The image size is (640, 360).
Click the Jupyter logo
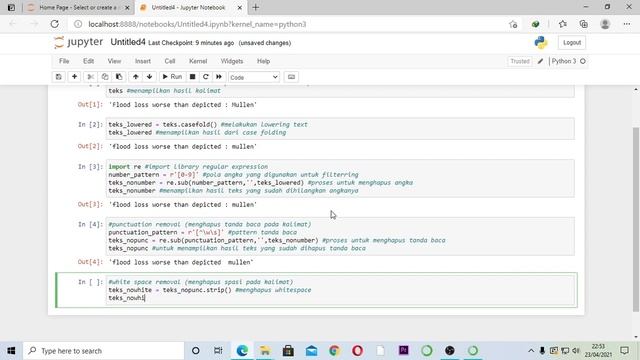point(78,42)
